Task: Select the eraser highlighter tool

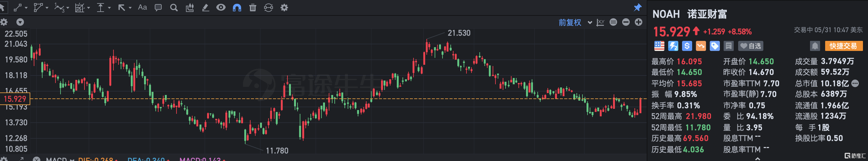Action: 205,8
